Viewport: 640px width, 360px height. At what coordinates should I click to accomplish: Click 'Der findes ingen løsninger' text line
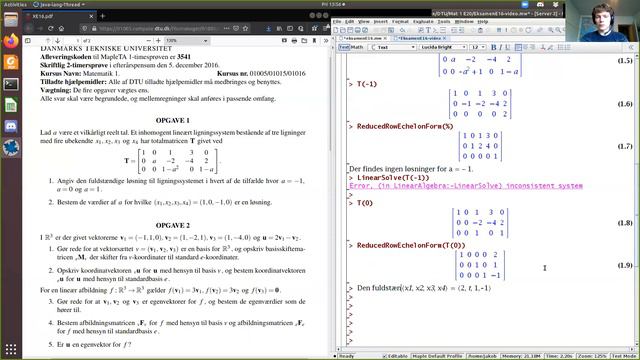click(x=411, y=169)
